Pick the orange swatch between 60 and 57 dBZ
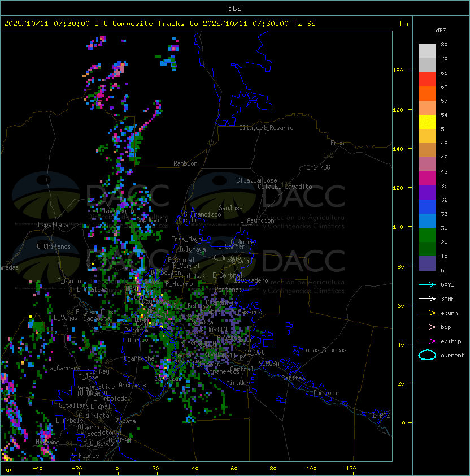 [427, 93]
